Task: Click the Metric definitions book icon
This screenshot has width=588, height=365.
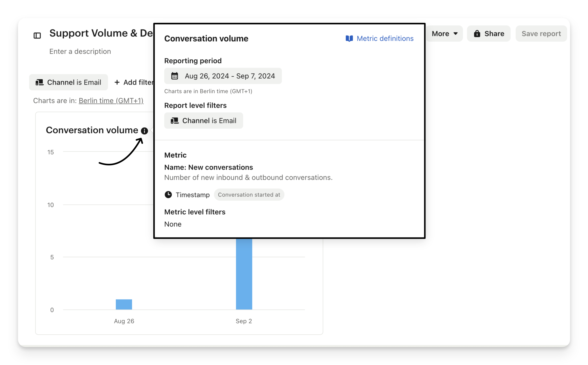Action: coord(349,39)
